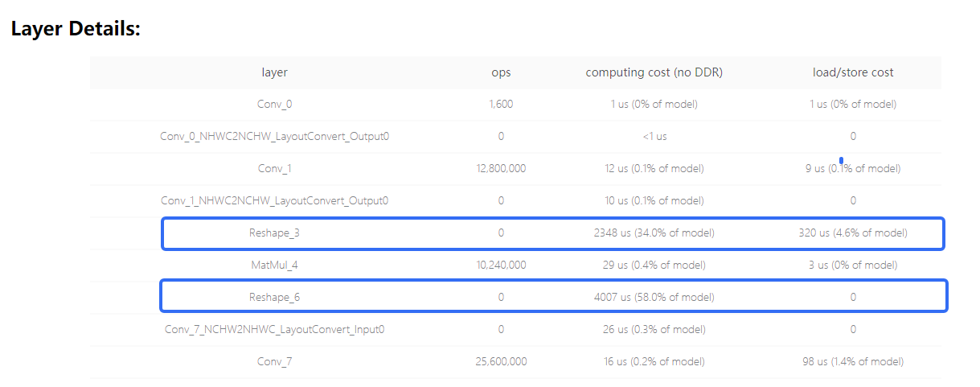Viewport: 980px width, 387px height.
Task: Select the "98 us (1.4% of model)" cell
Action: (x=852, y=361)
